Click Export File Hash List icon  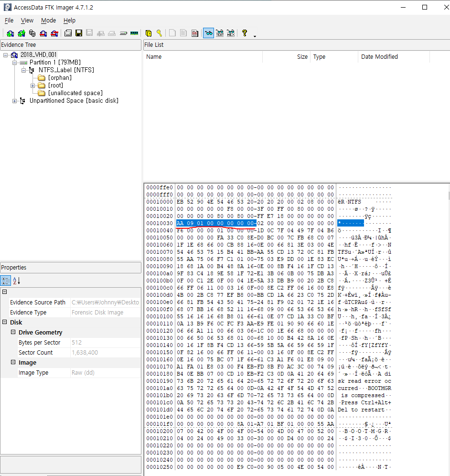click(x=183, y=33)
